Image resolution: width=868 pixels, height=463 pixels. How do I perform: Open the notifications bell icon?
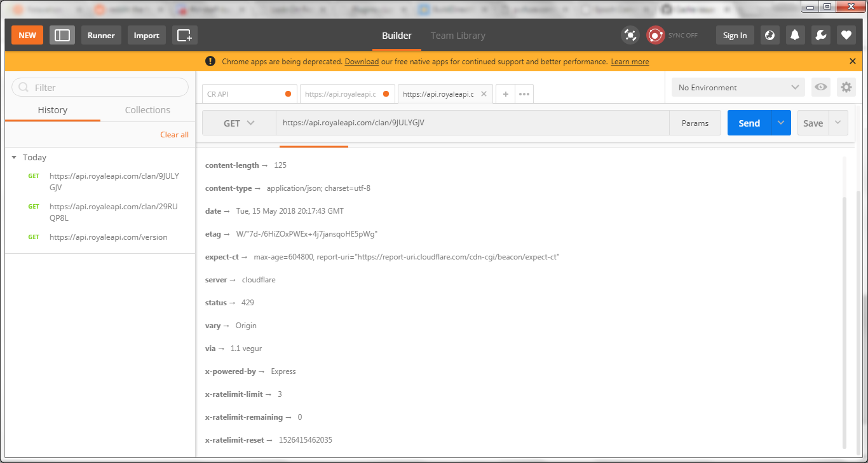pos(794,35)
